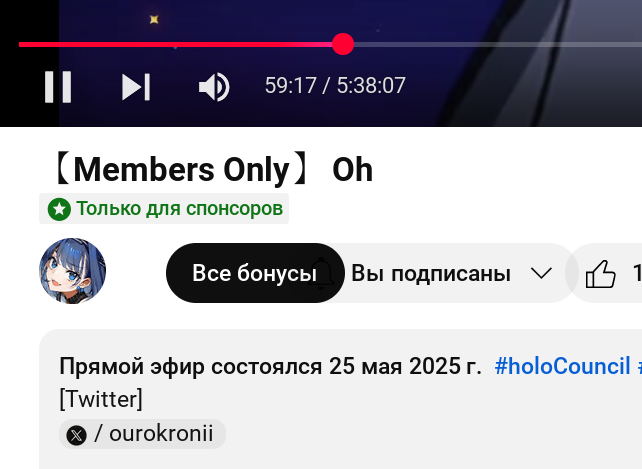Click the 59:17 / 5:38:07 time display

point(335,86)
